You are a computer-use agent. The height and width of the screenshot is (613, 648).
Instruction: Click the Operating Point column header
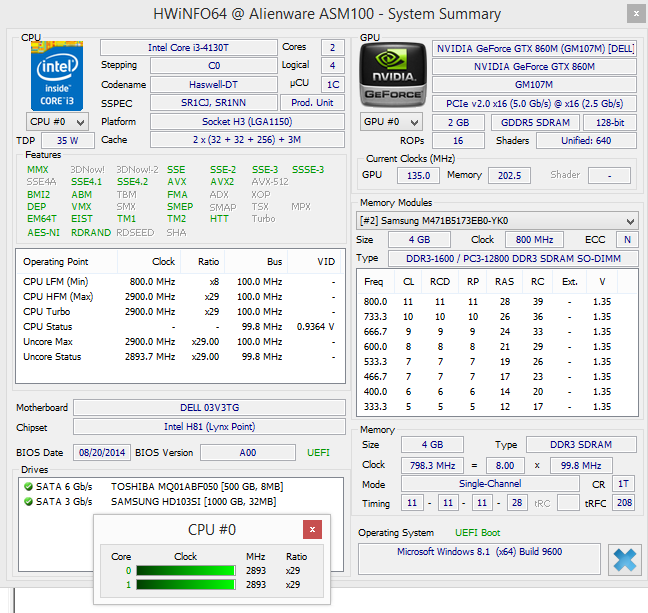coord(67,262)
